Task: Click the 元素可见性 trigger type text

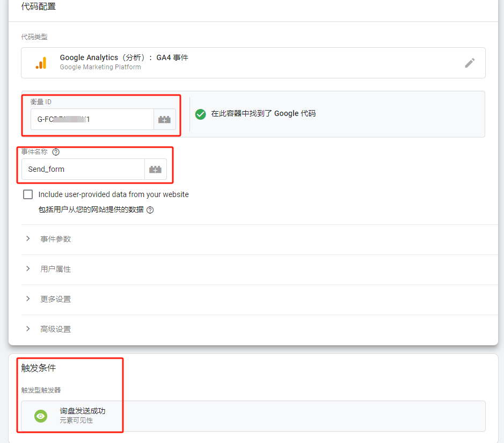Action: click(76, 420)
